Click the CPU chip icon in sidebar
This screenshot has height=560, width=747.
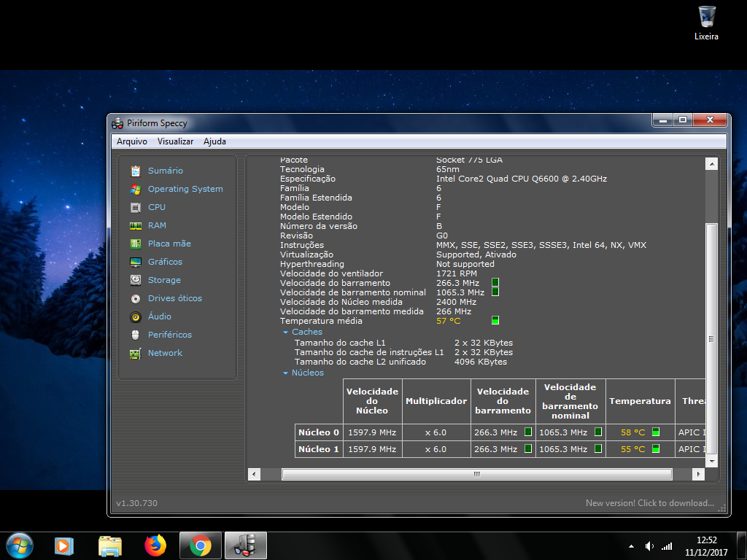(x=136, y=207)
